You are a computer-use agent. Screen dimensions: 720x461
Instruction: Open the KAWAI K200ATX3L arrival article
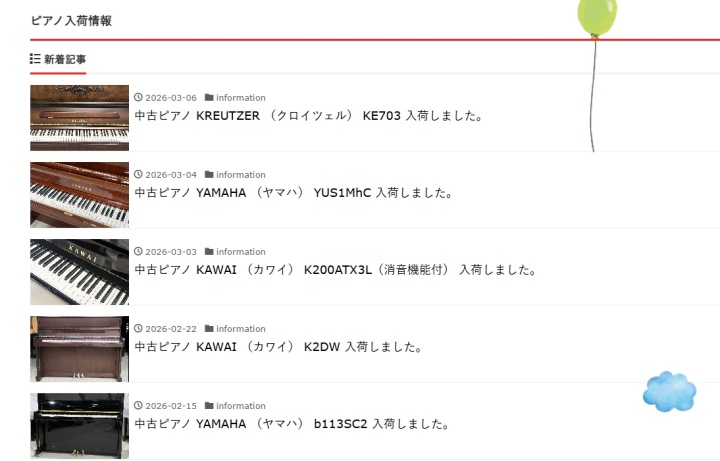336,270
